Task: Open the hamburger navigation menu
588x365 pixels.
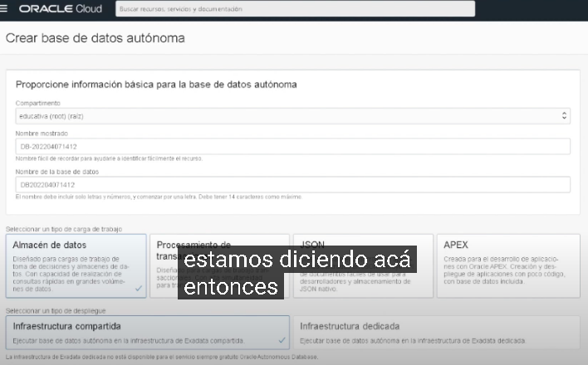Action: click(3, 8)
